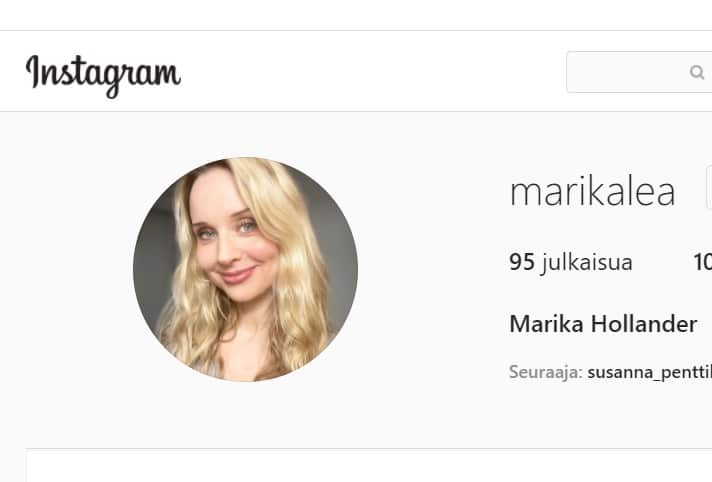Click the partly visible button beside marikalea
Screen dimensions: 712x482
tap(709, 187)
